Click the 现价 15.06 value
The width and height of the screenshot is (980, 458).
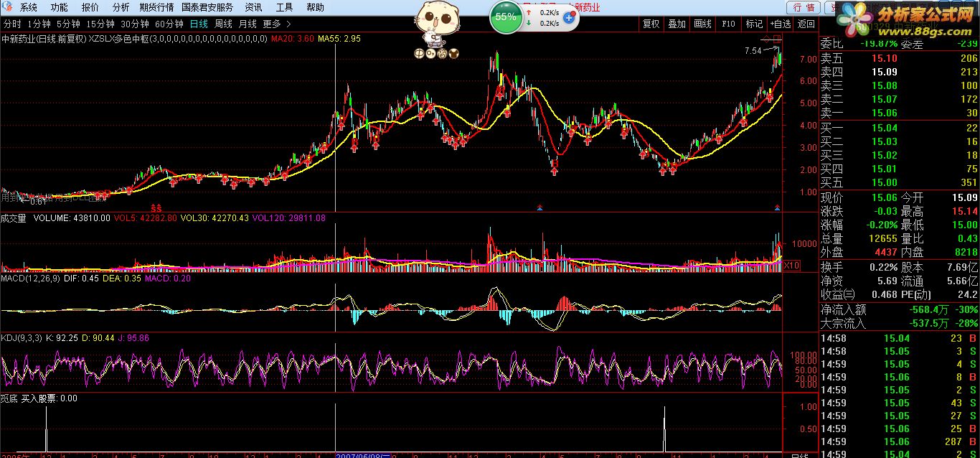[884, 197]
